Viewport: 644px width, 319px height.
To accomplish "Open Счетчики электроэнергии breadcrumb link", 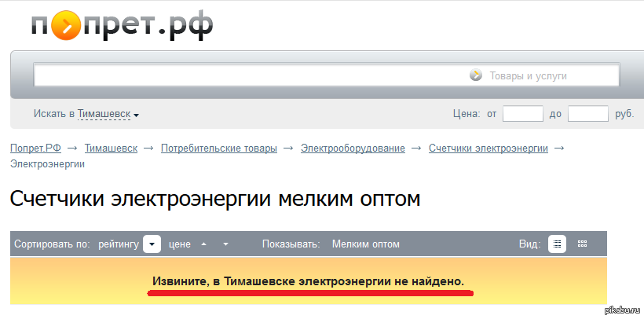I will [488, 148].
